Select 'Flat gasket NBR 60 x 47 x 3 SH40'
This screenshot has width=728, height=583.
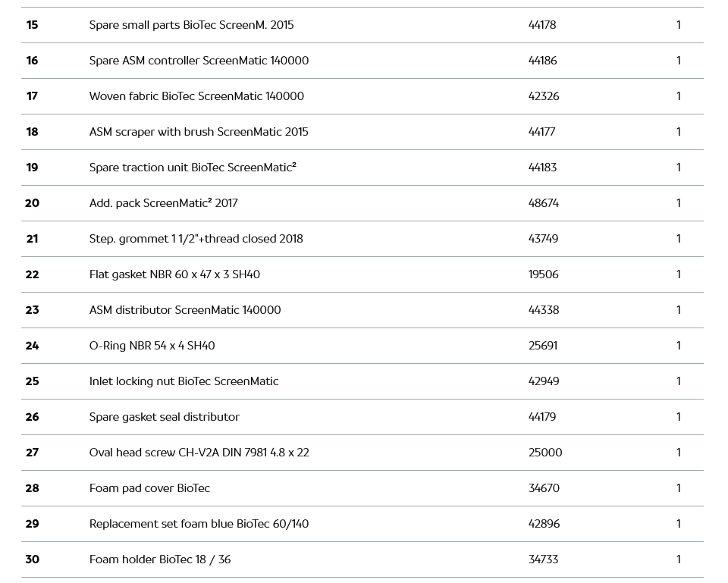pos(174,274)
